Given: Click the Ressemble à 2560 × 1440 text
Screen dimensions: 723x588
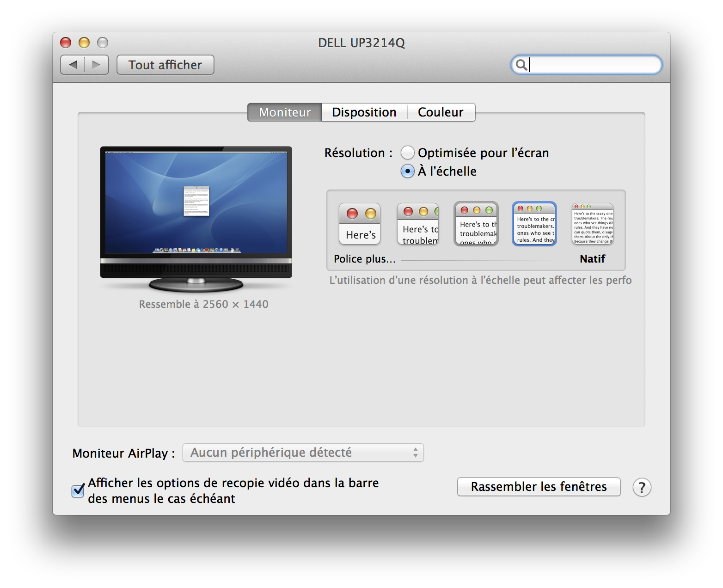Looking at the screenshot, I should [204, 304].
